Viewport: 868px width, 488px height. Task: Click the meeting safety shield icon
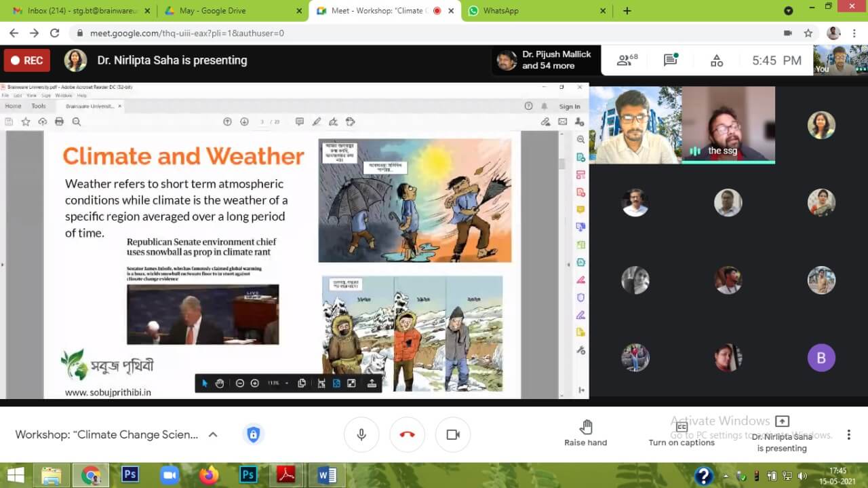click(253, 434)
